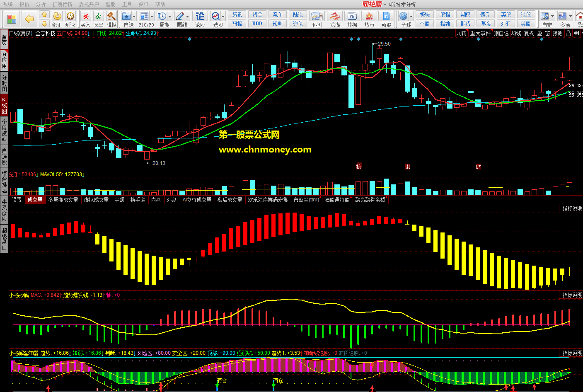Click the 修正 refresh icon
The height and width of the screenshot is (392, 583).
pyautogui.click(x=58, y=16)
